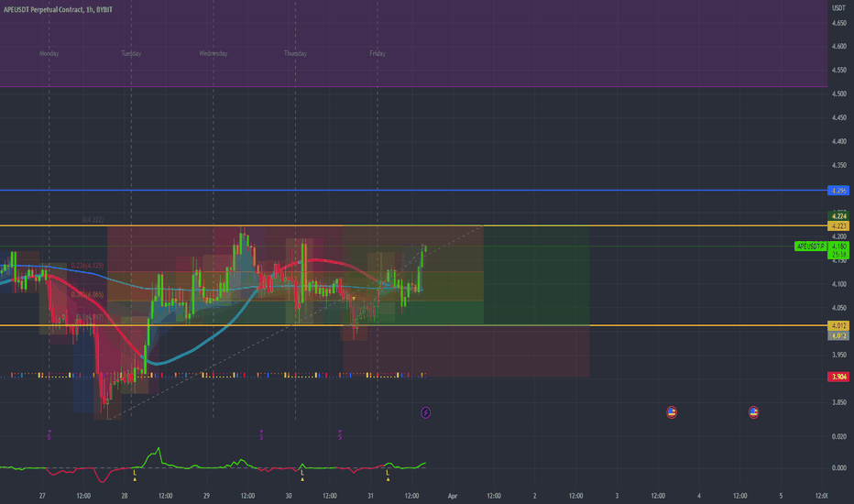
Task: Select the yellow L marker on the 30th
Action: coord(302,475)
